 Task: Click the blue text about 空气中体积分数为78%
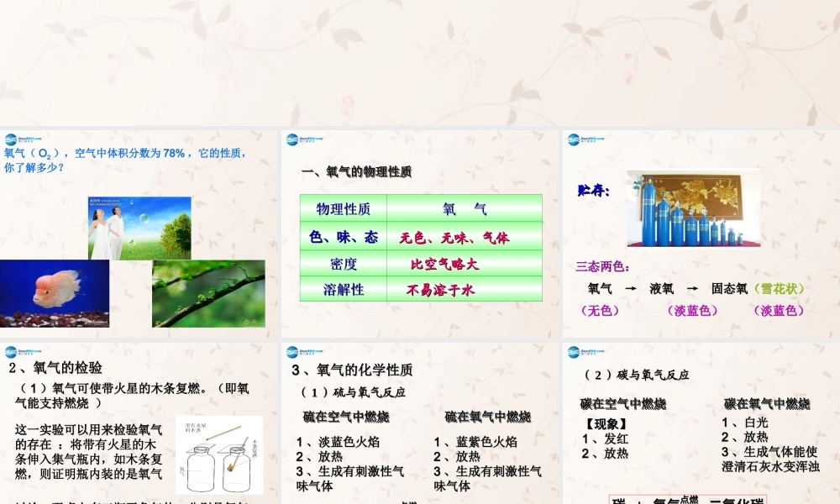click(125, 160)
